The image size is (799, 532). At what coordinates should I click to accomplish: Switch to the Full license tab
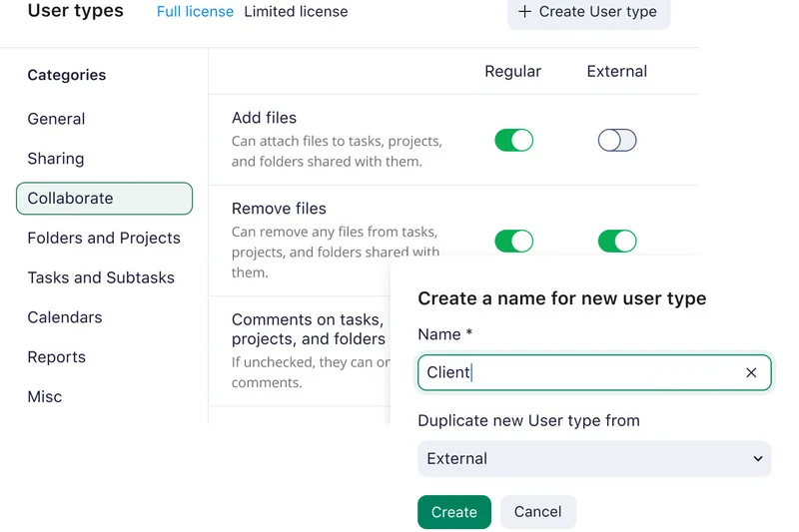pos(195,12)
